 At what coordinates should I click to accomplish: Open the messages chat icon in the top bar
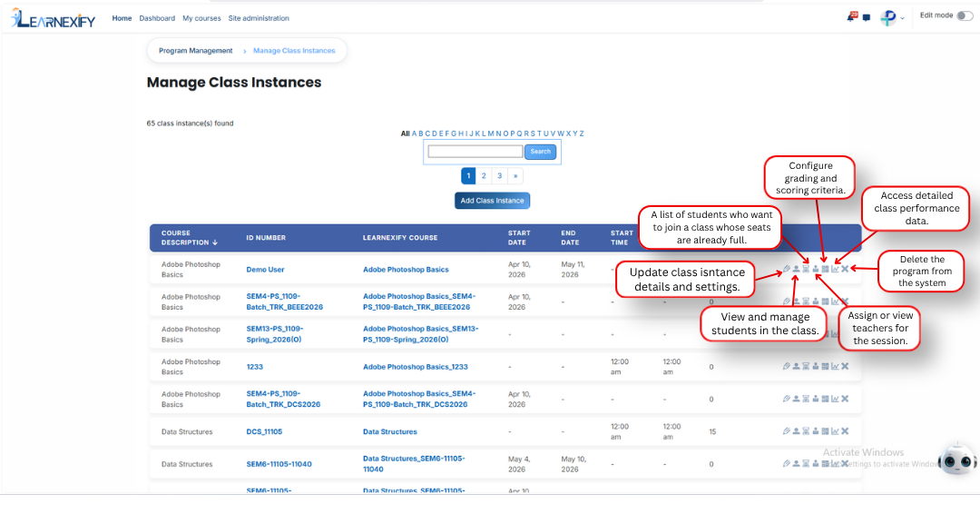pyautogui.click(x=867, y=18)
